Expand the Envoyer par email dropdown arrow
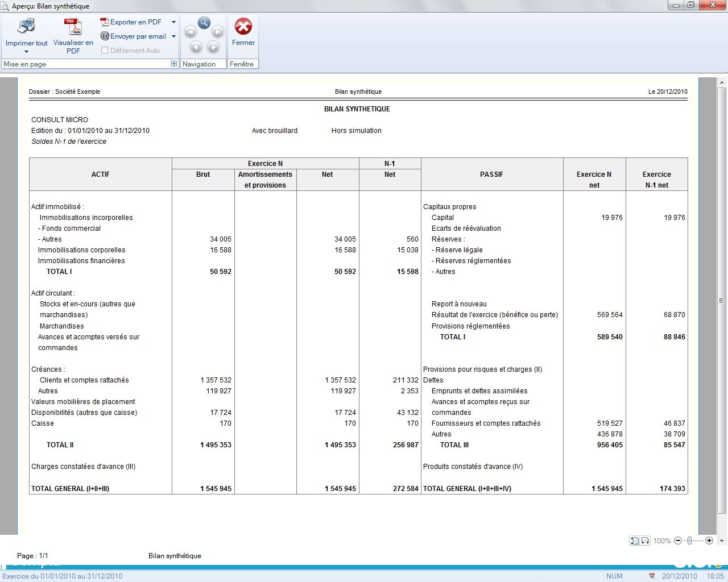Image resolution: width=728 pixels, height=582 pixels. [x=173, y=36]
